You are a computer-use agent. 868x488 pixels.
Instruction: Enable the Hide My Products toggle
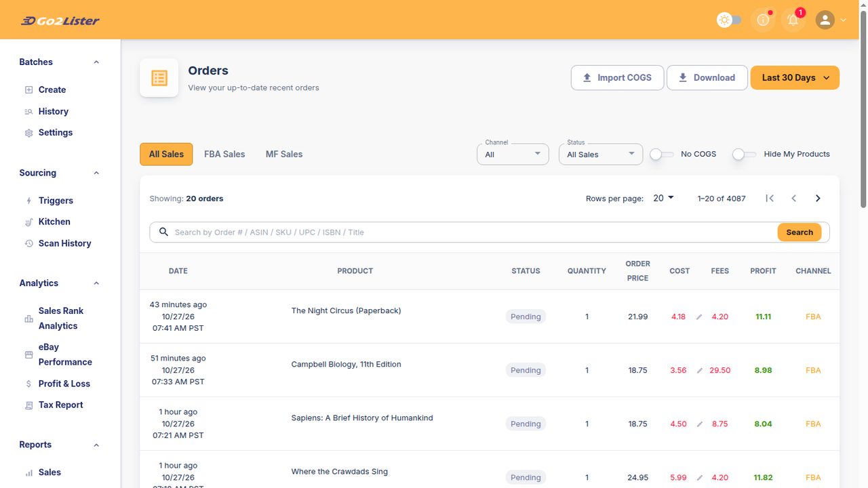pyautogui.click(x=744, y=155)
